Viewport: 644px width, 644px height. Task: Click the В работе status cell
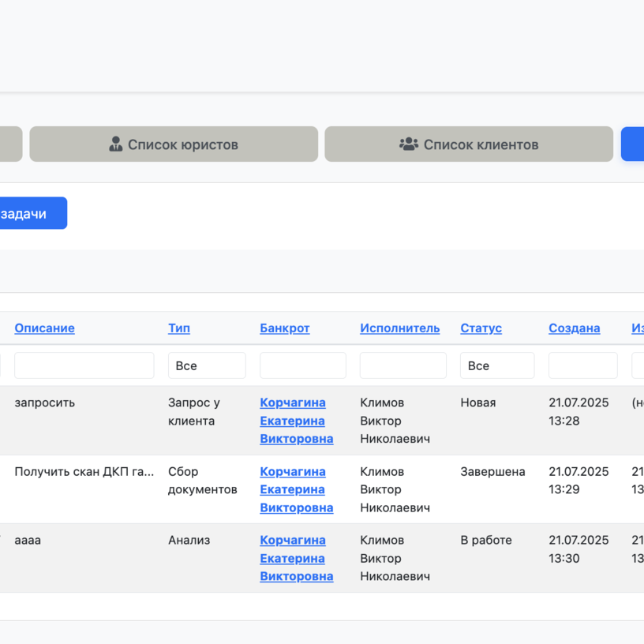point(486,540)
